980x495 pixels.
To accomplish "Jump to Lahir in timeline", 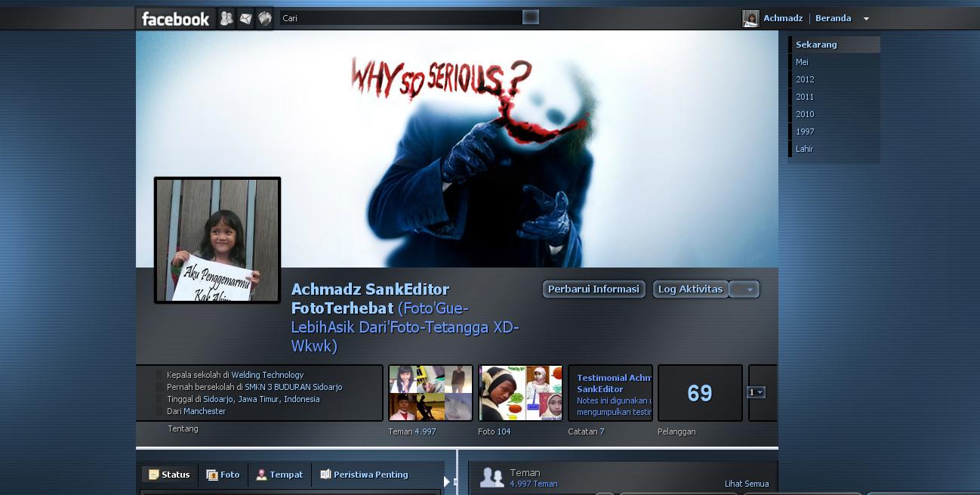I will point(804,149).
